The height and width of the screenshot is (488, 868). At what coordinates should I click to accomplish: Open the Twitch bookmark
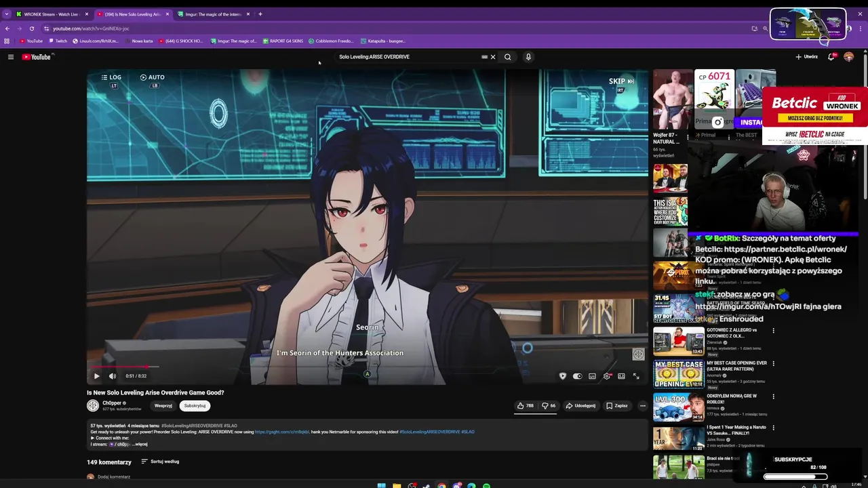(58, 41)
